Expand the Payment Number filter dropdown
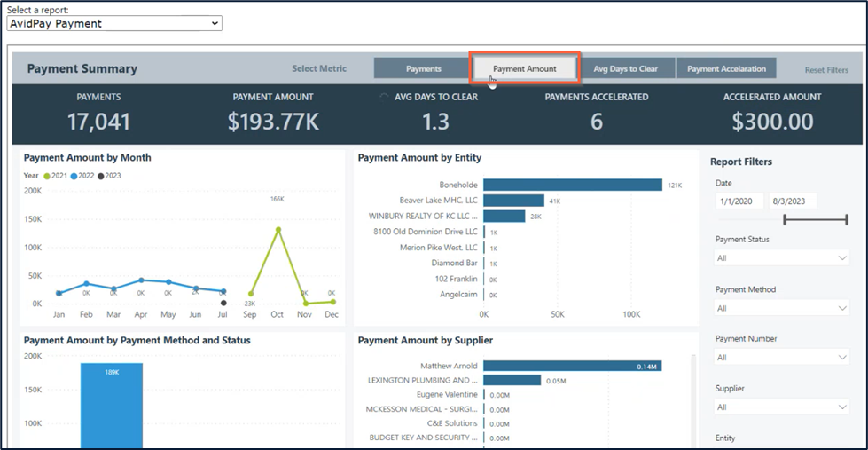Viewport: 868px width, 450px height. coord(782,358)
